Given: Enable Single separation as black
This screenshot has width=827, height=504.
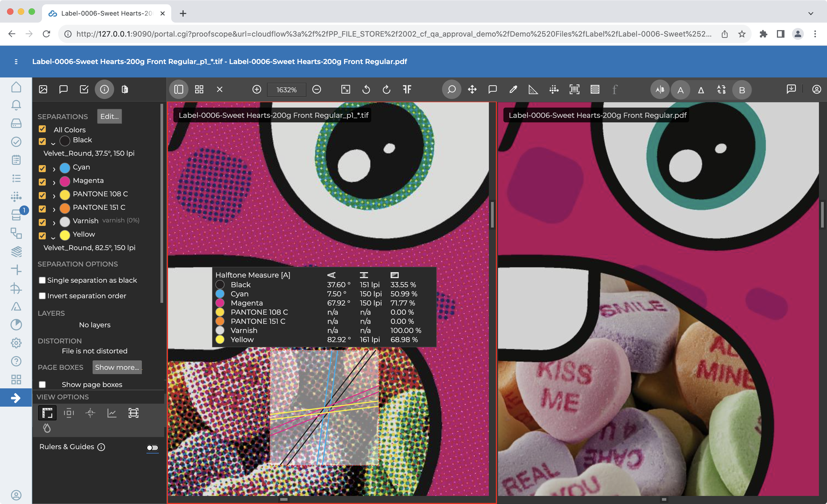Looking at the screenshot, I should pyautogui.click(x=42, y=280).
